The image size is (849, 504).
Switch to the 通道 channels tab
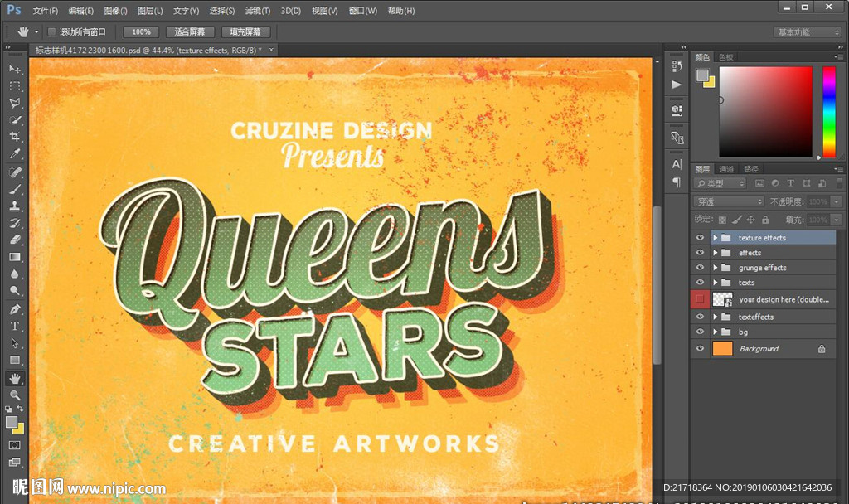tap(726, 169)
